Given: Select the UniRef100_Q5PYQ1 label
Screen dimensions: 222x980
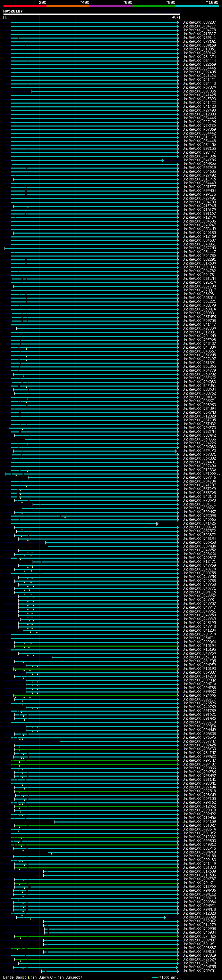Looking at the screenshot, I should pos(199,971).
